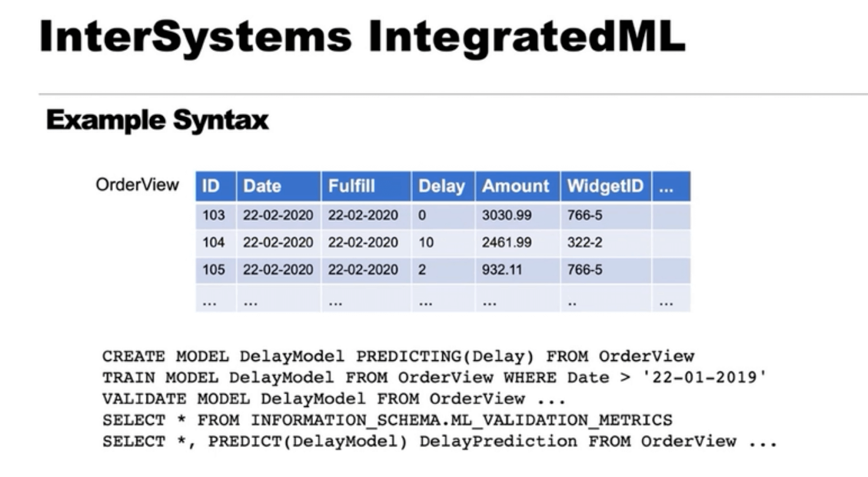The width and height of the screenshot is (868, 477).
Task: Select the "Date" column header
Action: pos(279,186)
